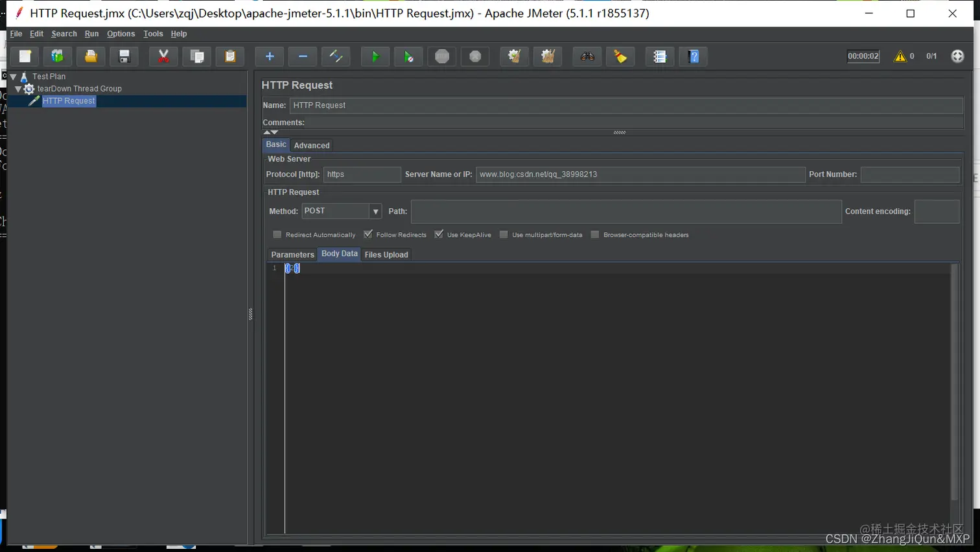Click the tearDown Thread Group gear icon

[x=29, y=89]
